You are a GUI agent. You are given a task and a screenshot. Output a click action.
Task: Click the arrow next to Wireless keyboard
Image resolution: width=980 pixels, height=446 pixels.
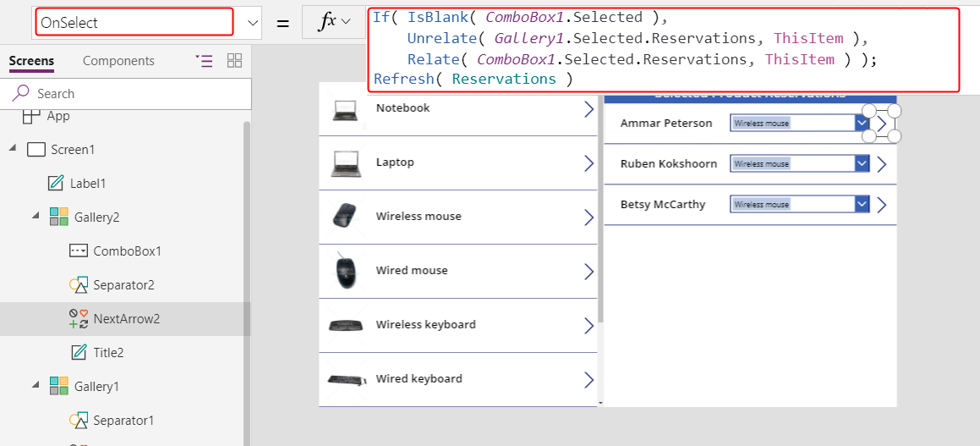[x=589, y=326]
